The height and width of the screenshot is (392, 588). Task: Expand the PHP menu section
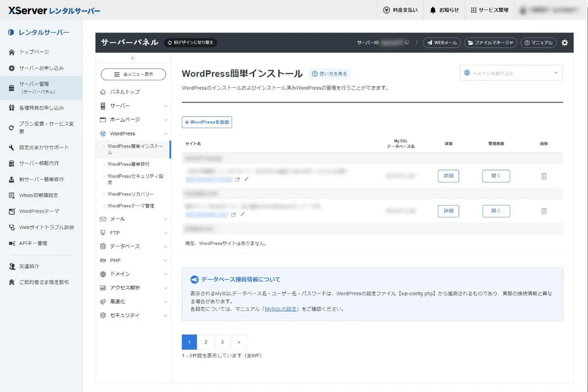point(133,260)
